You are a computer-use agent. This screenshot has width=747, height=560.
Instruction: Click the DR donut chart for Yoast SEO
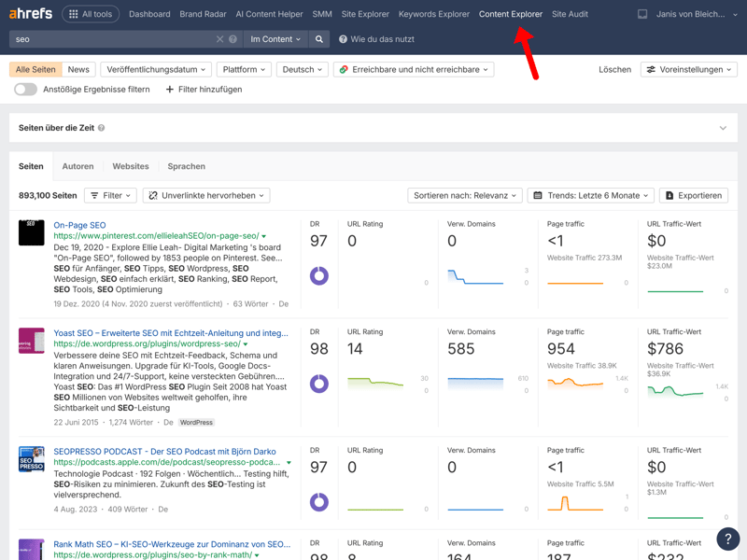coord(319,384)
